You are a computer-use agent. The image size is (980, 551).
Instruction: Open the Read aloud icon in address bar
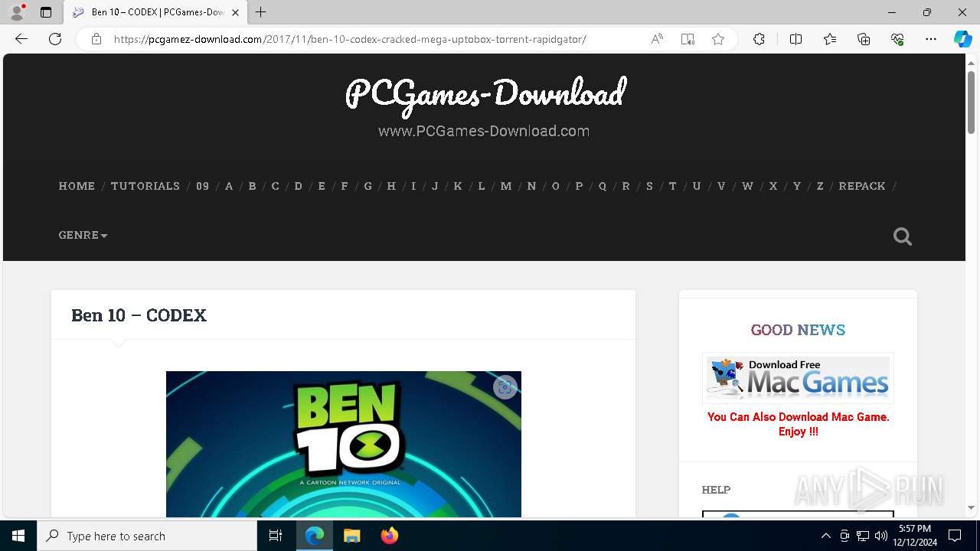[657, 39]
